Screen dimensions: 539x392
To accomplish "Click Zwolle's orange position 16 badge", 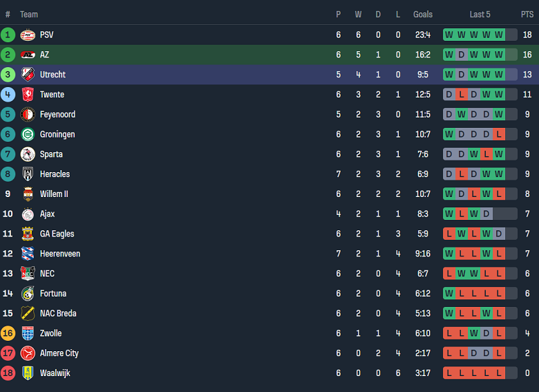I will (x=8, y=333).
